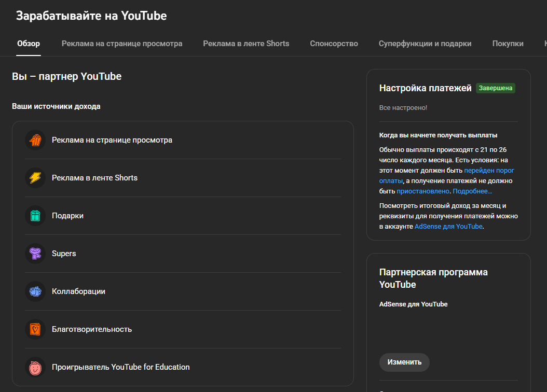Click the apple YouTube for Education icon
The height and width of the screenshot is (392, 547).
(35, 367)
